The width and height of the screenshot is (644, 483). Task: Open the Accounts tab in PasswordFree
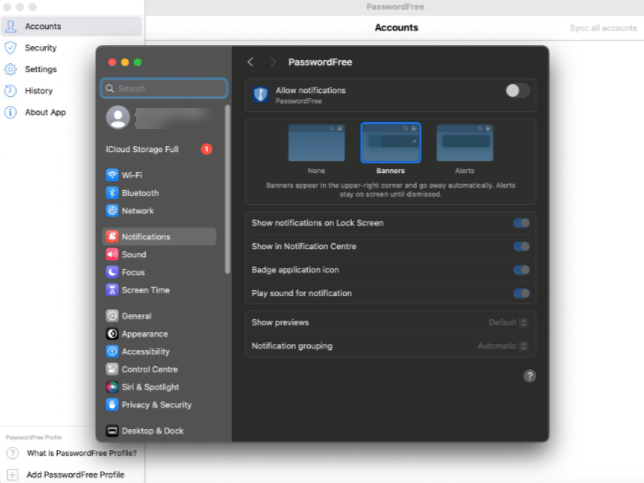pyautogui.click(x=42, y=26)
